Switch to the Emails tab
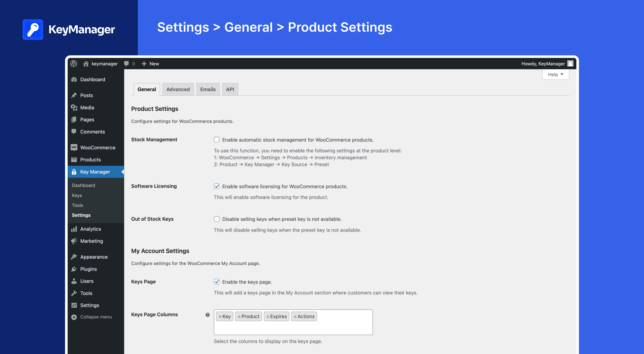Viewport: 644px width, 354px height. [208, 89]
